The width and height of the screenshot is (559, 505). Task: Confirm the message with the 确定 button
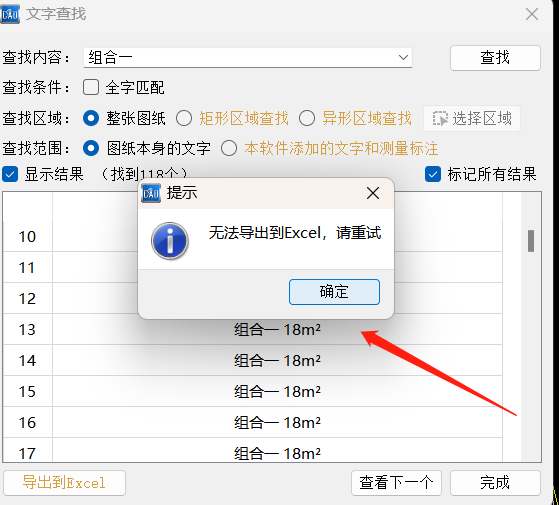[334, 292]
